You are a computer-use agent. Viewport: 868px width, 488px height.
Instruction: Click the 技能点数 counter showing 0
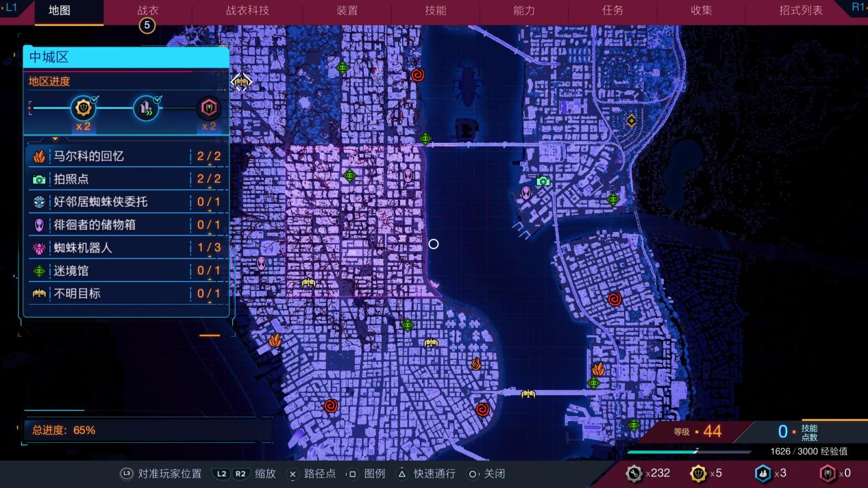click(x=797, y=432)
